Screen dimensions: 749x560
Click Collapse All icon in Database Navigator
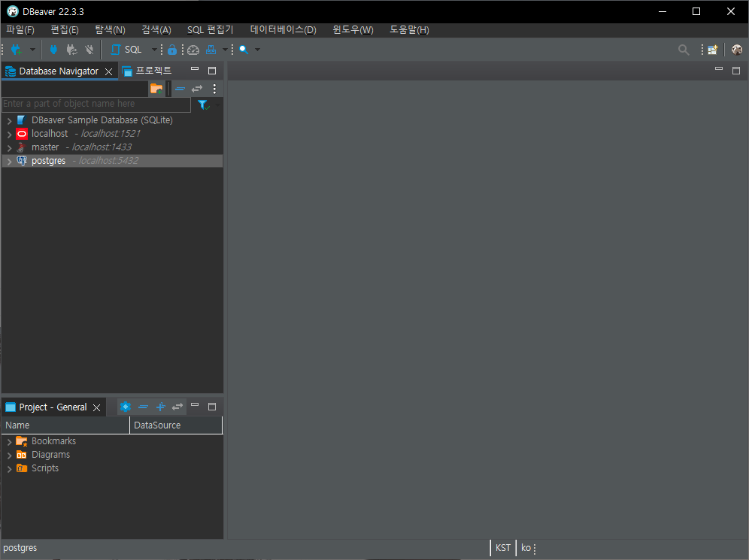pos(180,89)
